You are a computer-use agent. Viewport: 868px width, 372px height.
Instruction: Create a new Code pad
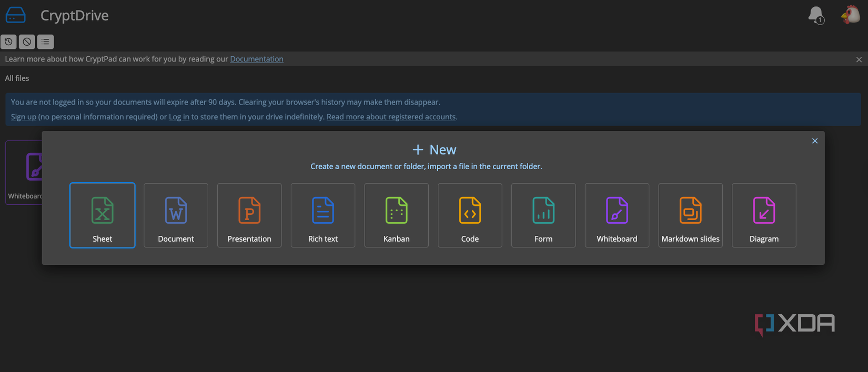click(470, 215)
